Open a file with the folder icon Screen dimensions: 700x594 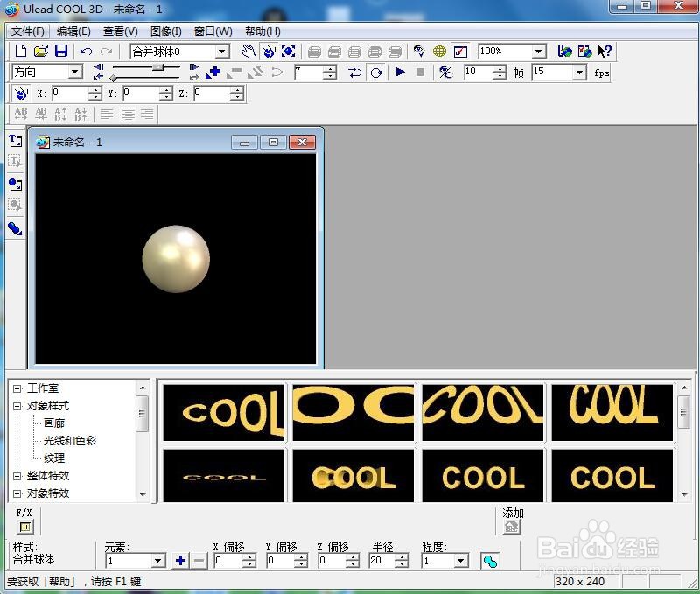pos(40,52)
